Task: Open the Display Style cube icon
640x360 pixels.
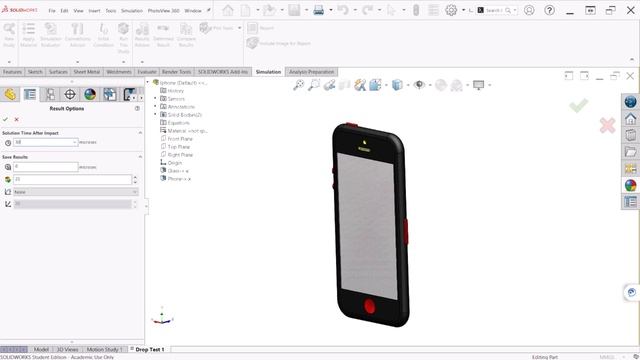Action: tap(397, 85)
